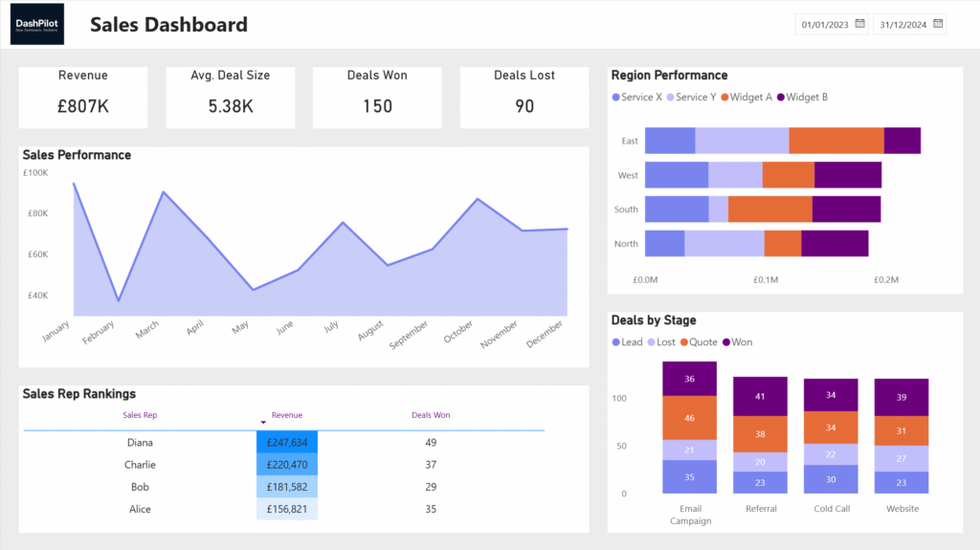The height and width of the screenshot is (550, 980).
Task: Select the Won segment of the Email Campaign column
Action: [x=689, y=378]
